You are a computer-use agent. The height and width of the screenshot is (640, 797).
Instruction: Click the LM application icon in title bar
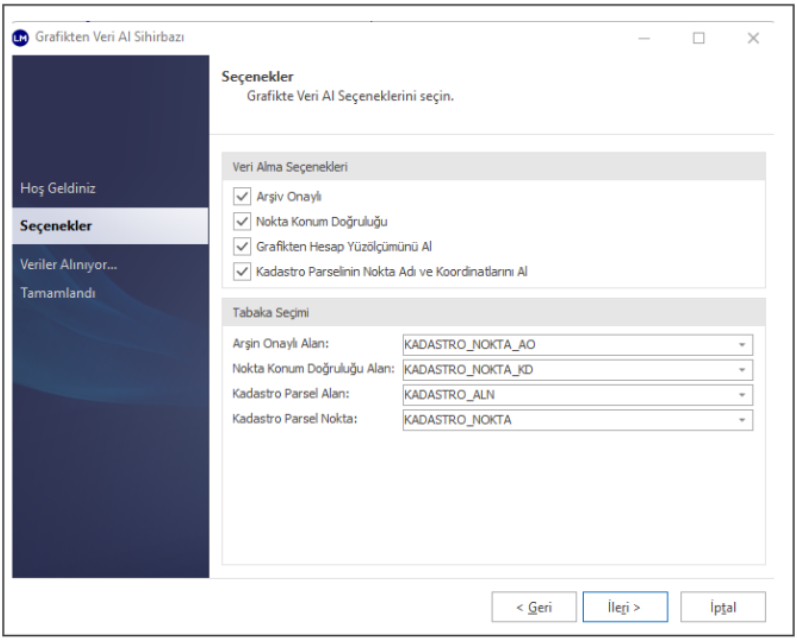[x=21, y=38]
